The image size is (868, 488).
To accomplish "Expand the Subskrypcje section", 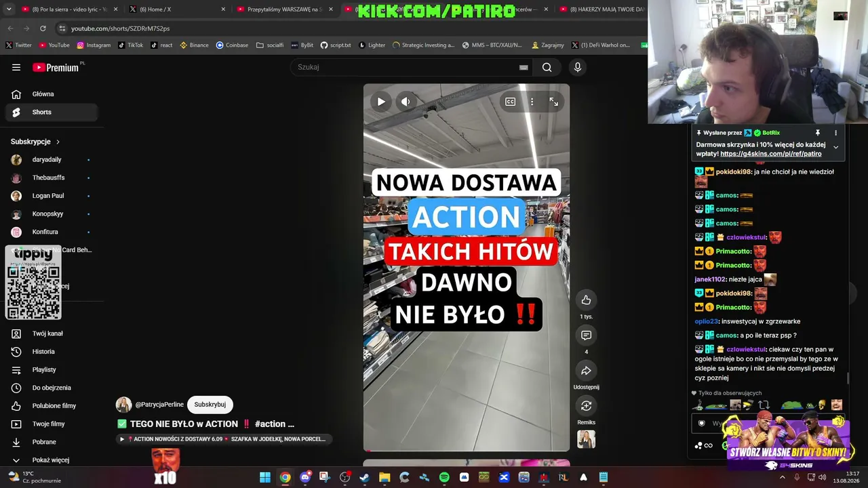I will point(35,142).
